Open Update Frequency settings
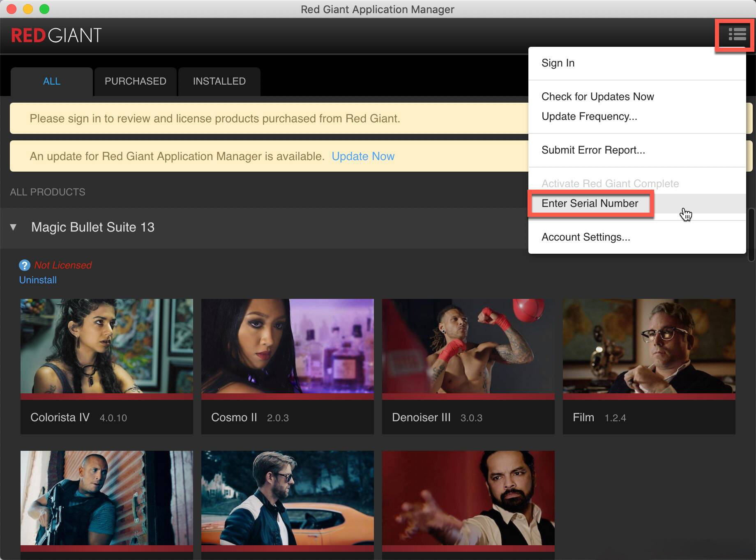756x560 pixels. pos(589,116)
